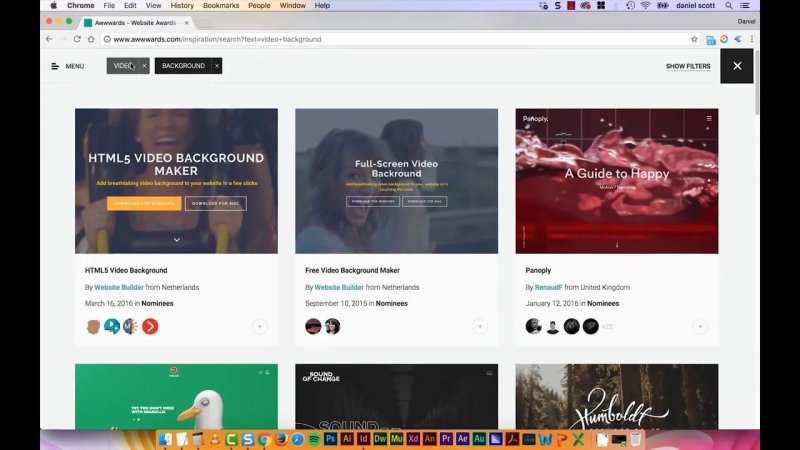Click the HTML5 Video Background title
This screenshot has height=450, width=800.
(x=126, y=270)
